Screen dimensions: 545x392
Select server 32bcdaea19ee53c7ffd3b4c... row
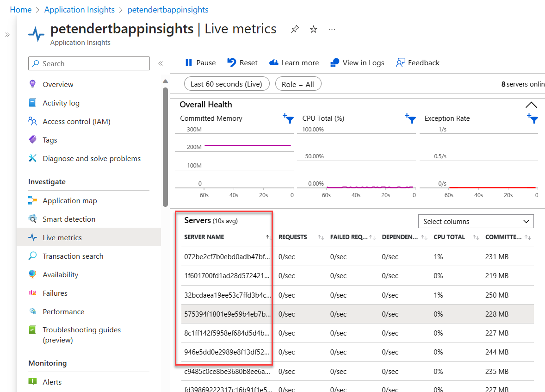[x=357, y=295]
